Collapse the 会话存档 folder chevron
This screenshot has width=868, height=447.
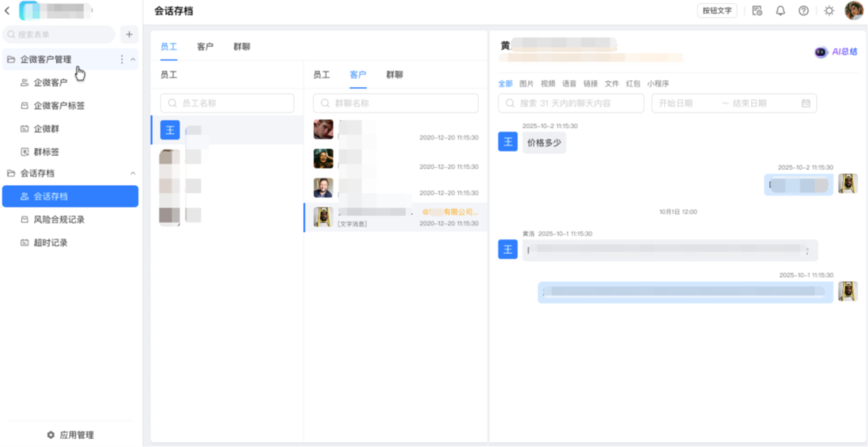pos(133,173)
